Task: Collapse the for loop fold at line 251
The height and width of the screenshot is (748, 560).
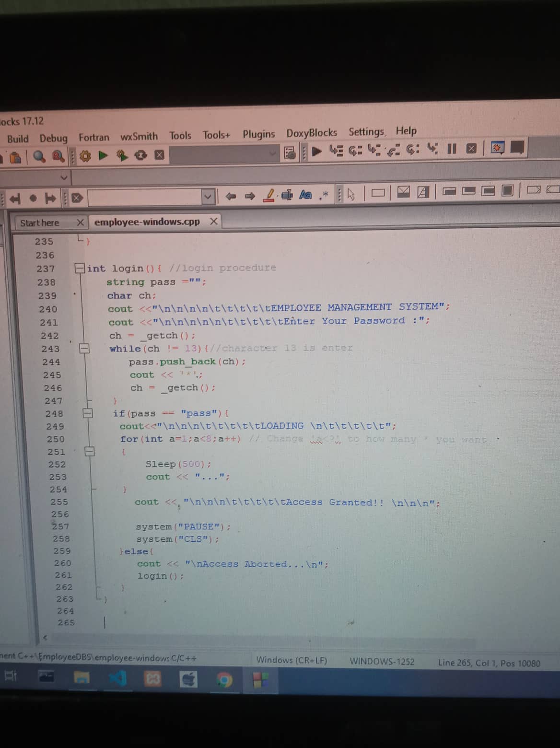Action: [90, 451]
